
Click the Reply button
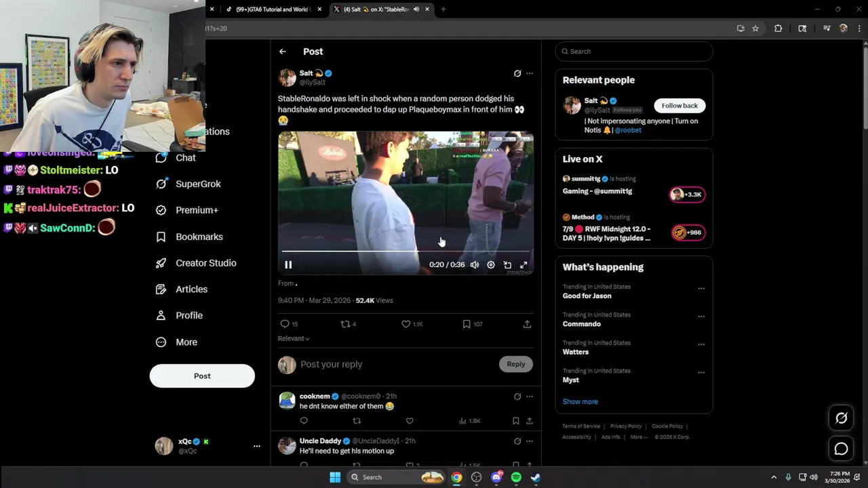point(516,364)
